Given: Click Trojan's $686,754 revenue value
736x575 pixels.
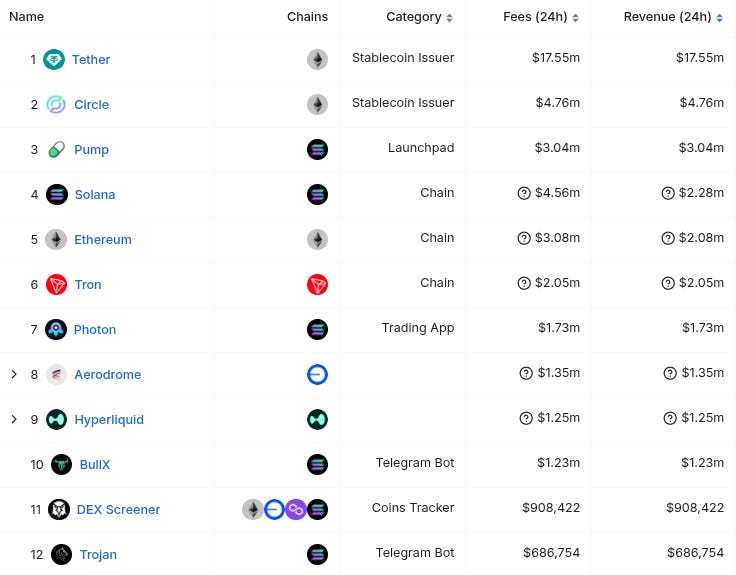Looking at the screenshot, I should 696,553.
